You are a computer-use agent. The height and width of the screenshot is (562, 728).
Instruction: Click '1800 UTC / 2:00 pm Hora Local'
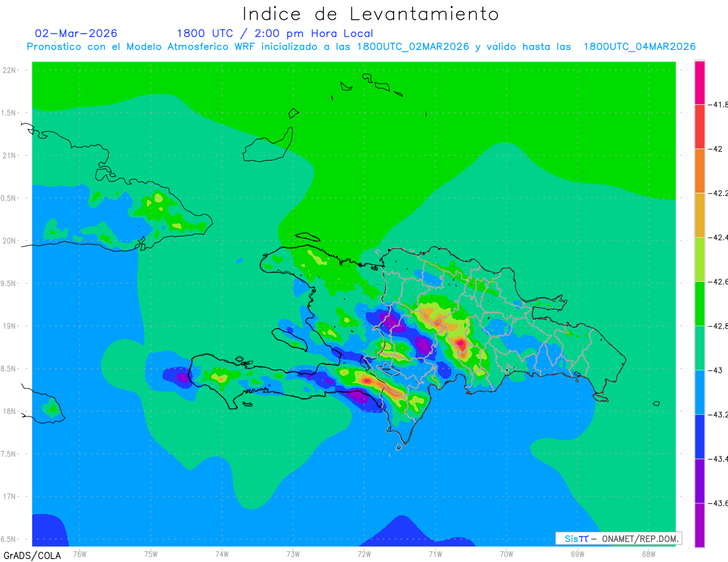click(x=275, y=34)
